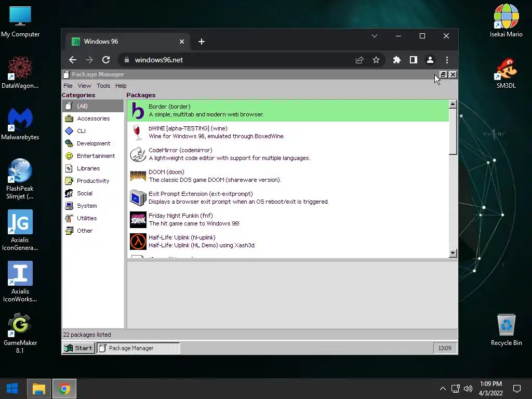The width and height of the screenshot is (532, 399).
Task: Select the Libraries category icon
Action: [x=69, y=168]
